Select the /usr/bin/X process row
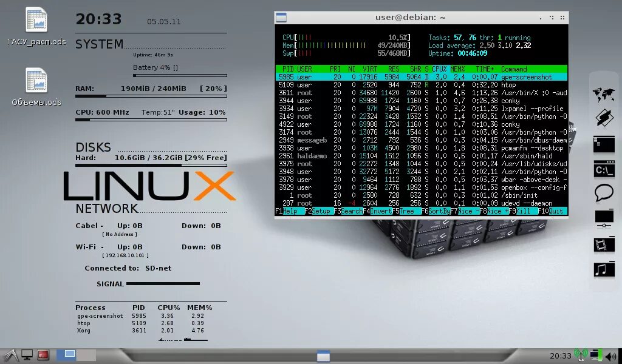 pyautogui.click(x=422, y=93)
